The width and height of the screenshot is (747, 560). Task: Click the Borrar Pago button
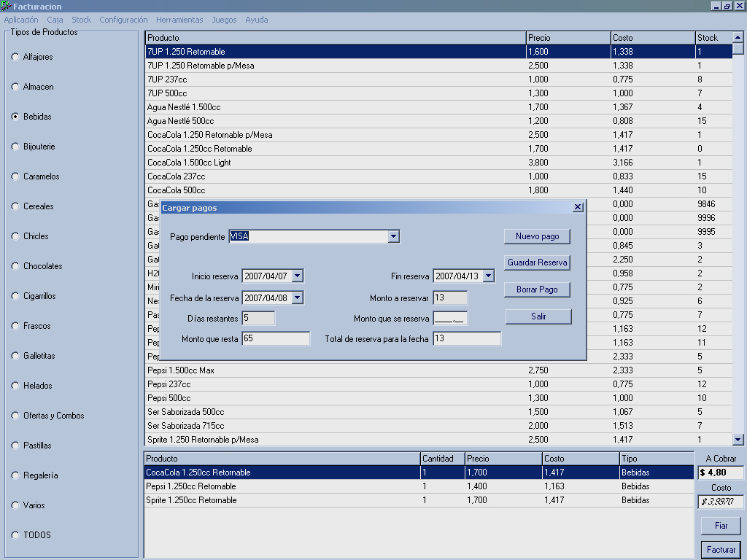(x=537, y=289)
